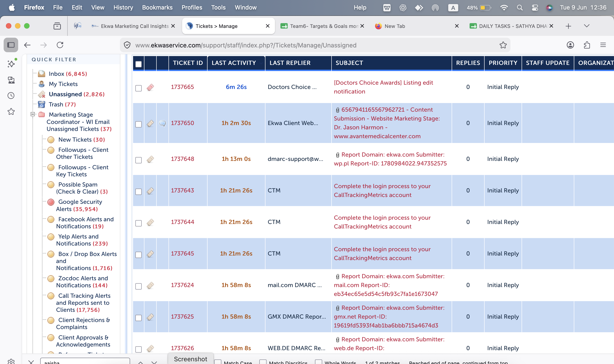Open macOS Control Centre icon

coord(535,8)
